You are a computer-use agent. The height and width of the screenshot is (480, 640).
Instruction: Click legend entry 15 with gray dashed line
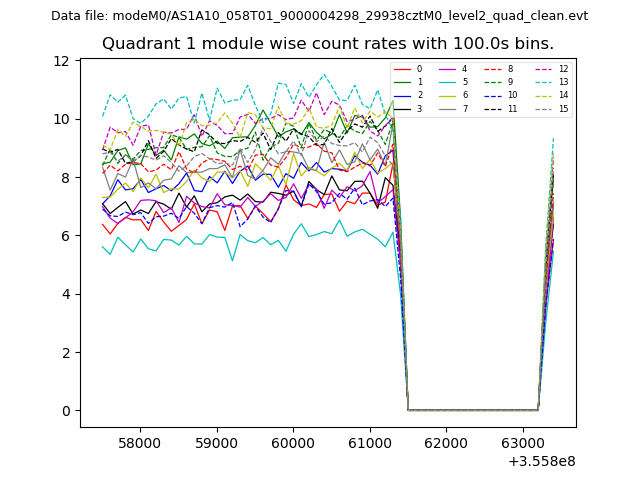[x=553, y=108]
